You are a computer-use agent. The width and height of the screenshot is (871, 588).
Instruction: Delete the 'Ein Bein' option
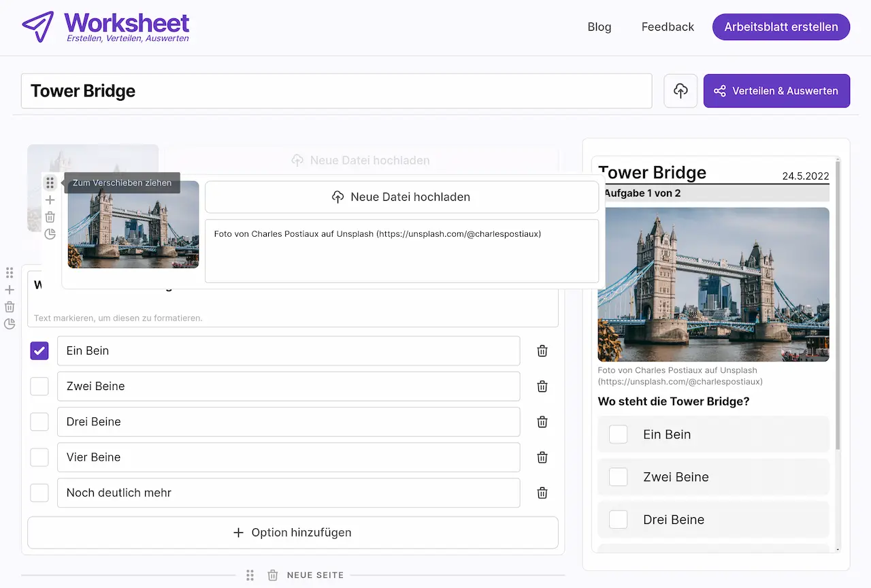[542, 351]
